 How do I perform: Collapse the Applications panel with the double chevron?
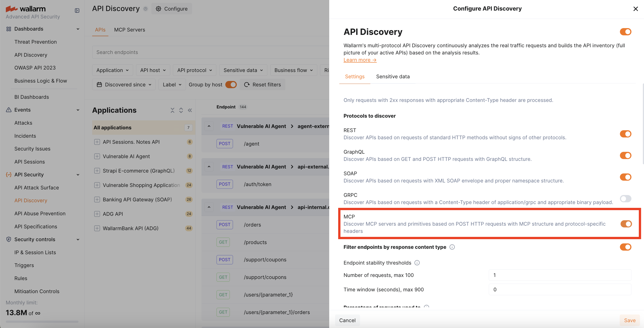pos(190,110)
